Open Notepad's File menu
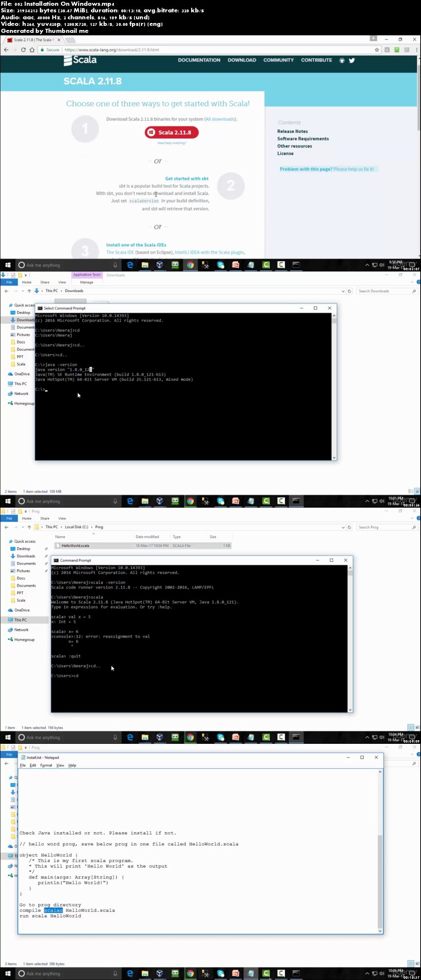The image size is (421, 980). (x=23, y=765)
